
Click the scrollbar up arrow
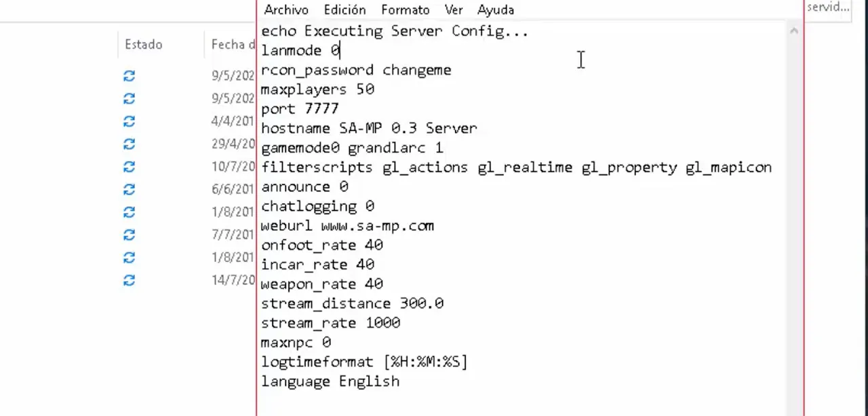point(793,30)
